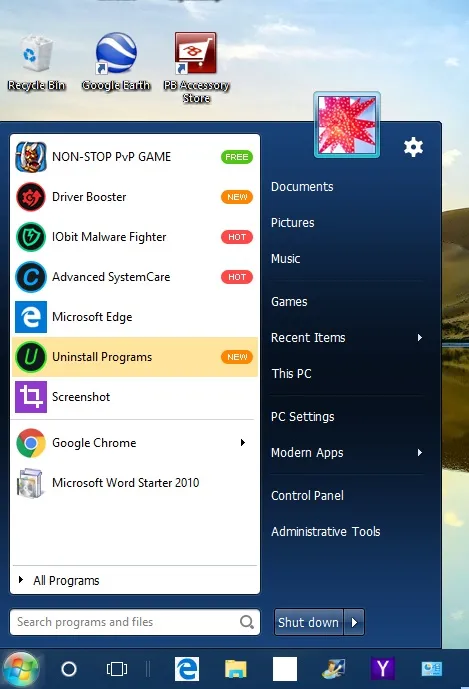Click the Modern Apps label
The image size is (469, 689).
click(x=307, y=453)
